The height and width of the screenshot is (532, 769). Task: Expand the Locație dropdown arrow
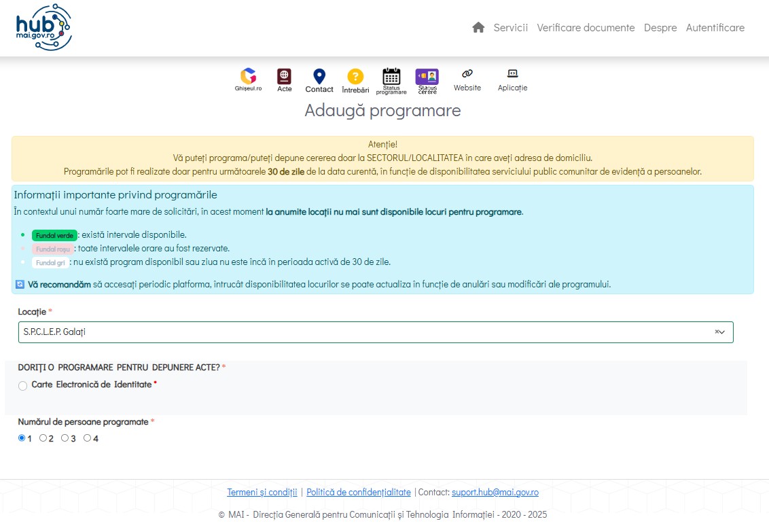click(x=721, y=332)
